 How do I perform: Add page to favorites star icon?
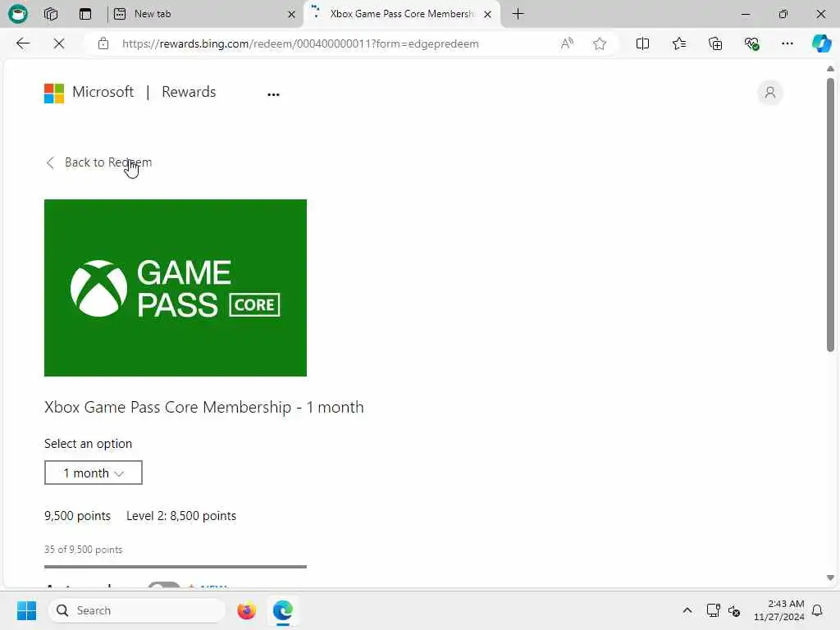click(x=600, y=43)
